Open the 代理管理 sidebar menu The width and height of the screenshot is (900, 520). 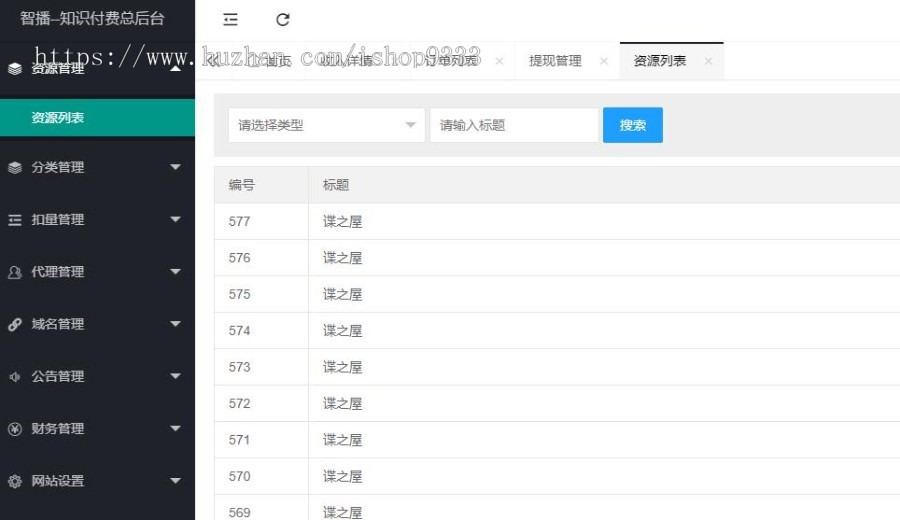[x=98, y=271]
